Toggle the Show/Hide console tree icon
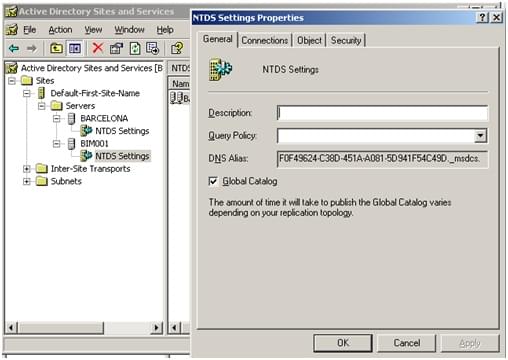This screenshot has width=508, height=360. click(75, 48)
